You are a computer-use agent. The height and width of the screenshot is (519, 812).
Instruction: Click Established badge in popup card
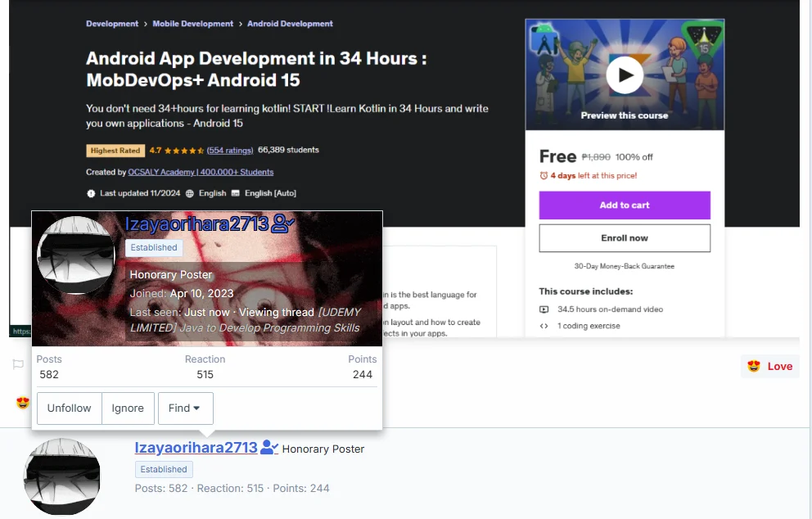click(x=154, y=247)
